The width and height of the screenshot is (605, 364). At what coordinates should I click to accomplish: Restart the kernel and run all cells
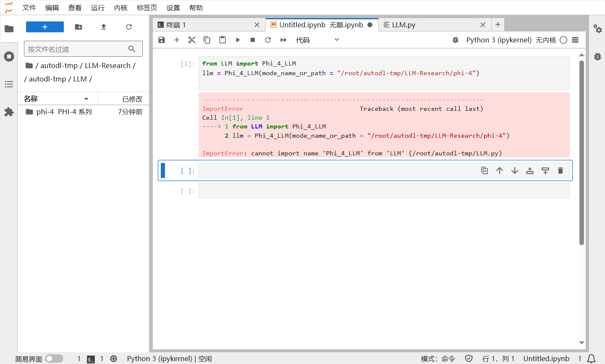tap(283, 40)
